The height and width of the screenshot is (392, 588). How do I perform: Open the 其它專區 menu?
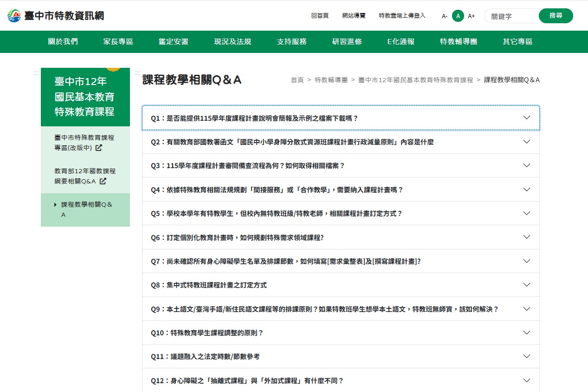tap(517, 42)
